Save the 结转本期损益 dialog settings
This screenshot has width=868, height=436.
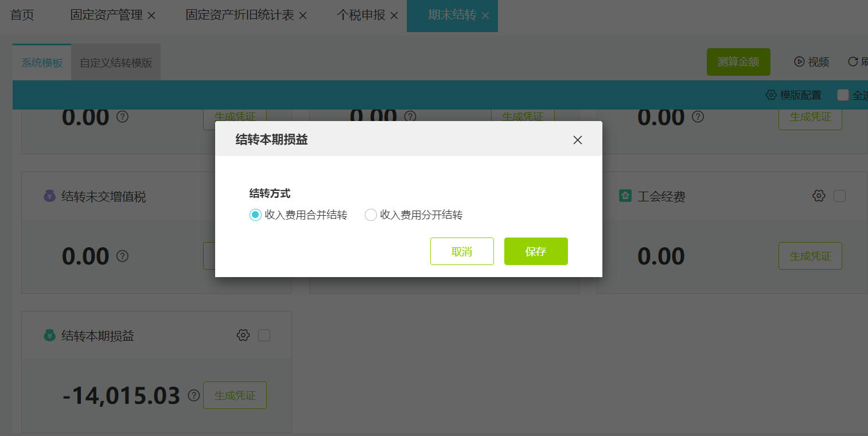(x=535, y=251)
